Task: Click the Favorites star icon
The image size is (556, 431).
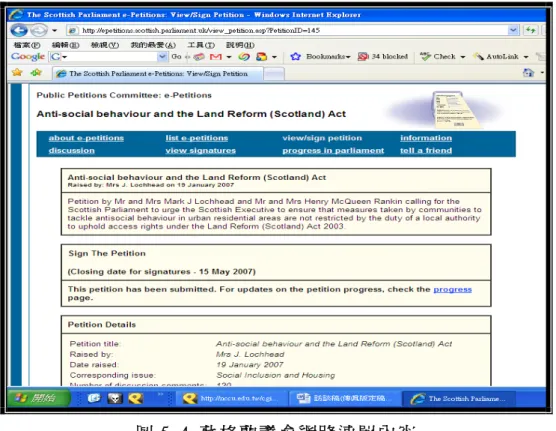Action: click(x=17, y=73)
